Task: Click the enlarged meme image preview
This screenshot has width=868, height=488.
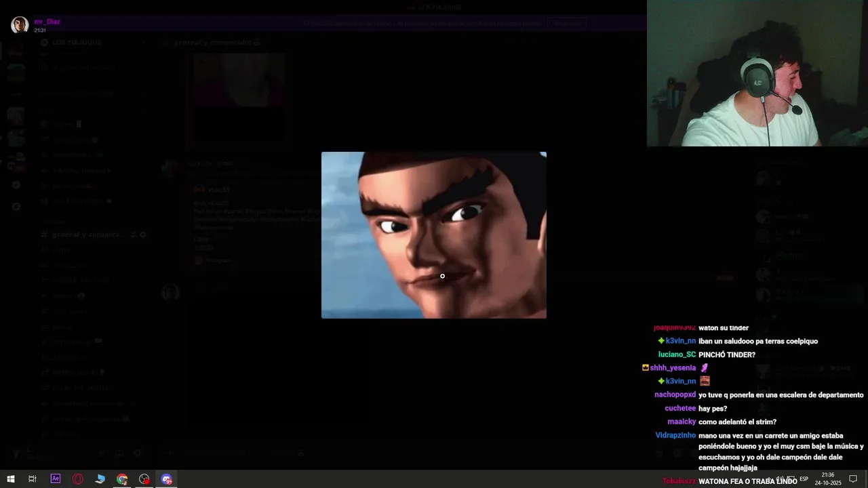Action: pyautogui.click(x=434, y=235)
